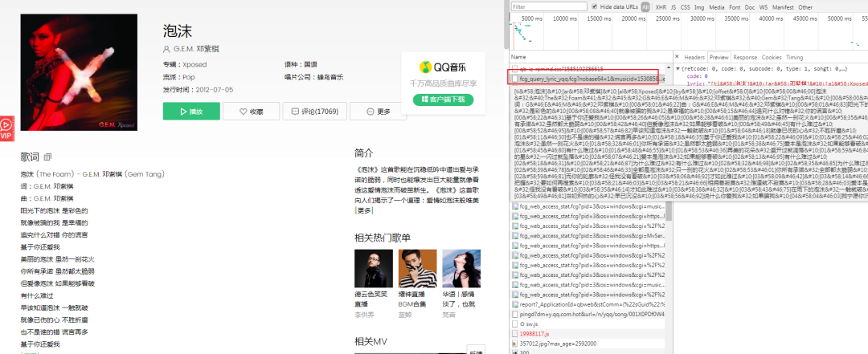Open the Preview tab
This screenshot has height=354, width=868.
point(719,57)
